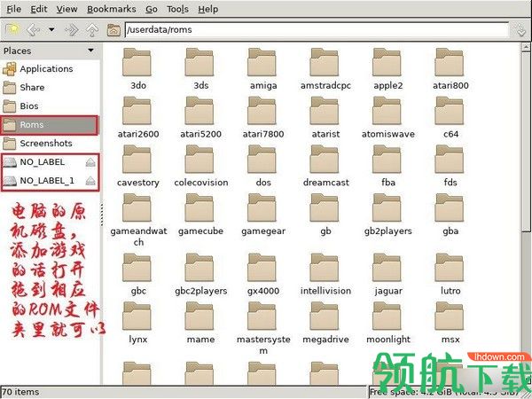
Task: Select the megadrive folder
Action: pyautogui.click(x=325, y=323)
